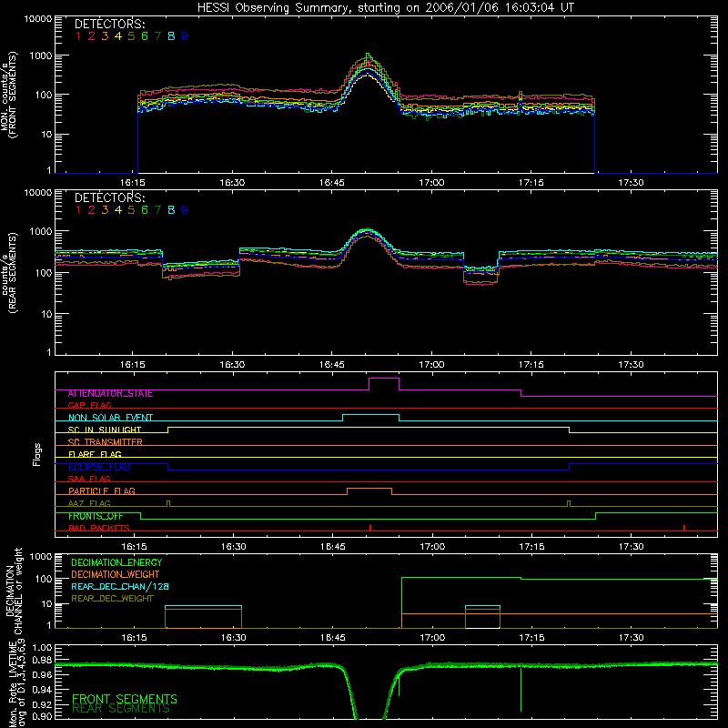Click the 16:45 tick label under rear segments plot
Viewport: 728px width, 728px height.
tap(332, 365)
